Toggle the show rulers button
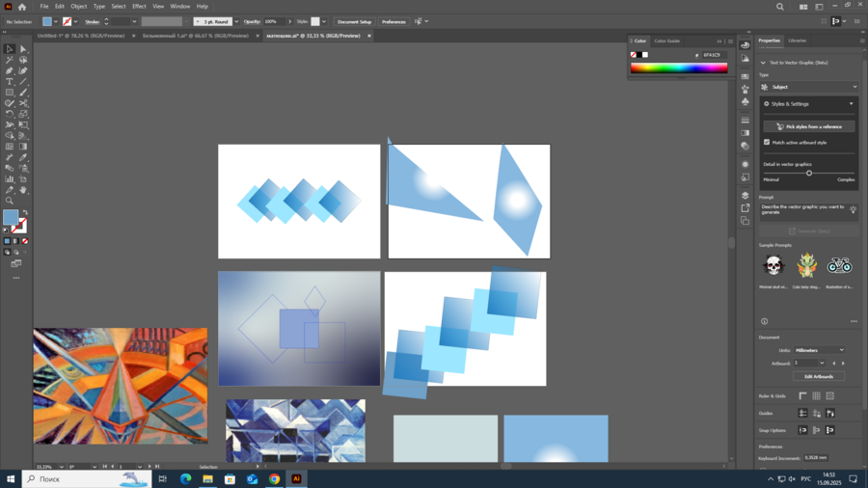This screenshot has width=868, height=488. (x=802, y=396)
